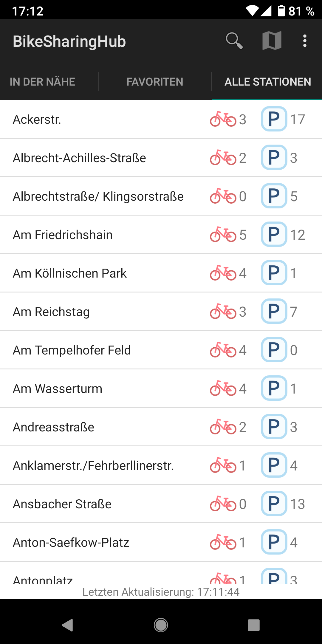Switch to the In der Nähe tab
Screen dimensions: 322x644
click(x=42, y=82)
